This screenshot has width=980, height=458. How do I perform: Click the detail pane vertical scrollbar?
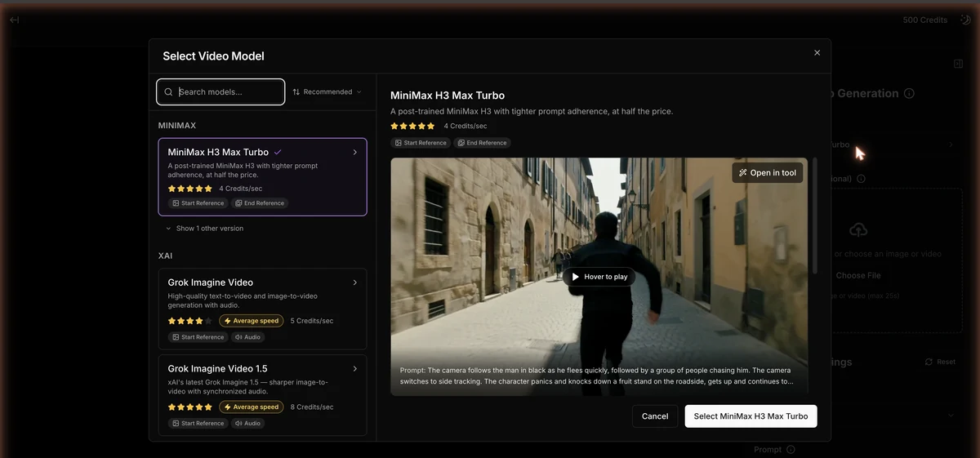[814, 216]
